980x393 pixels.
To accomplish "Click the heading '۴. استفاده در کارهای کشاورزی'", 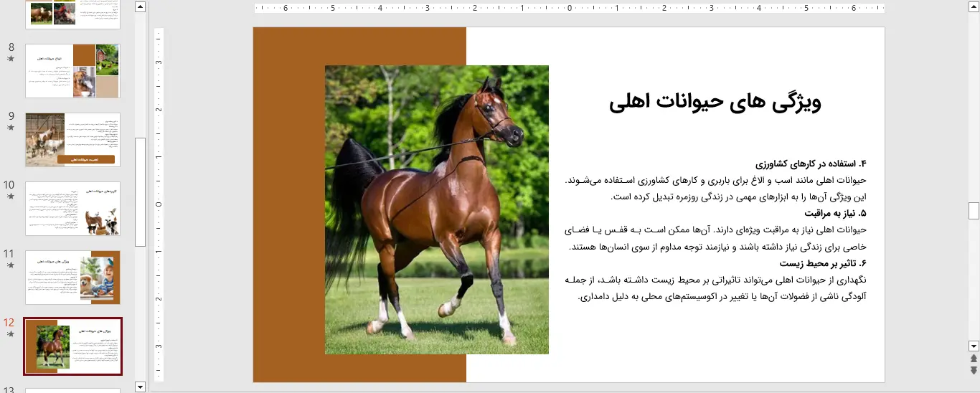I will coord(811,164).
